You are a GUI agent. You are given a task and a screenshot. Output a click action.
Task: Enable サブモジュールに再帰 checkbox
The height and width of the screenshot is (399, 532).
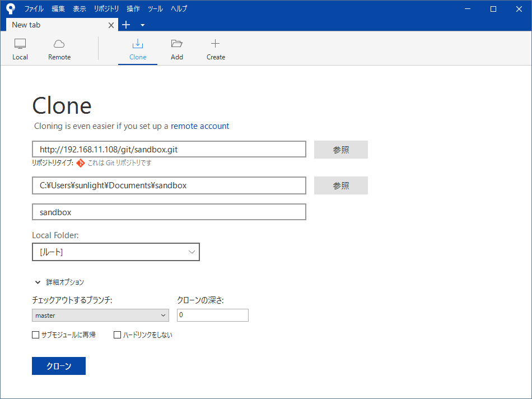(x=36, y=335)
